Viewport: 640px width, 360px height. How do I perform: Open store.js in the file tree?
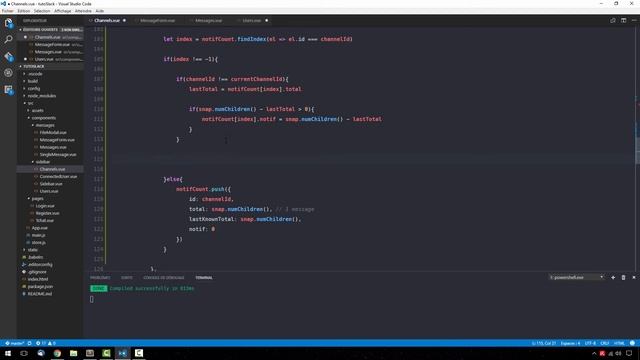(x=38, y=243)
